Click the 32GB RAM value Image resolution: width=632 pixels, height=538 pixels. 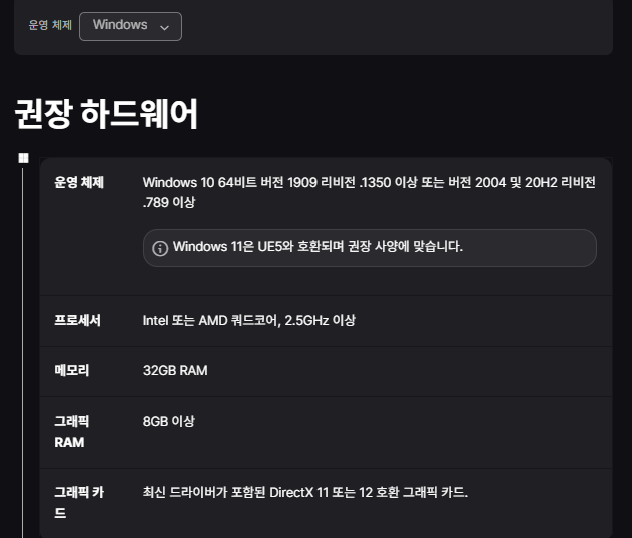pyautogui.click(x=175, y=370)
